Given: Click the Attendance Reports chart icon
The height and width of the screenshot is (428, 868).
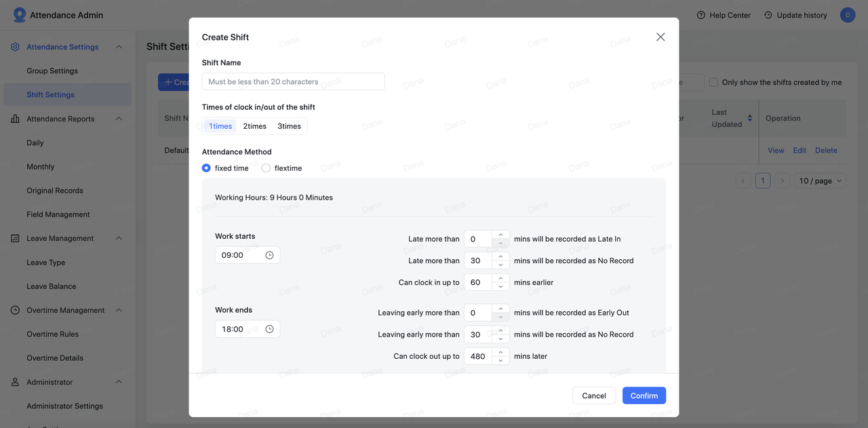Looking at the screenshot, I should (15, 119).
